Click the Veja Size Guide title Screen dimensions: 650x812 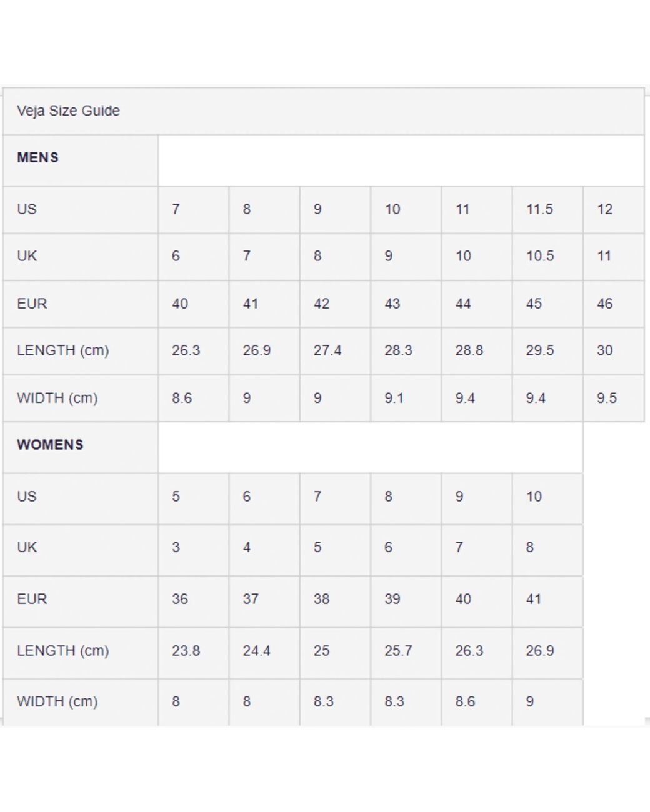[68, 111]
